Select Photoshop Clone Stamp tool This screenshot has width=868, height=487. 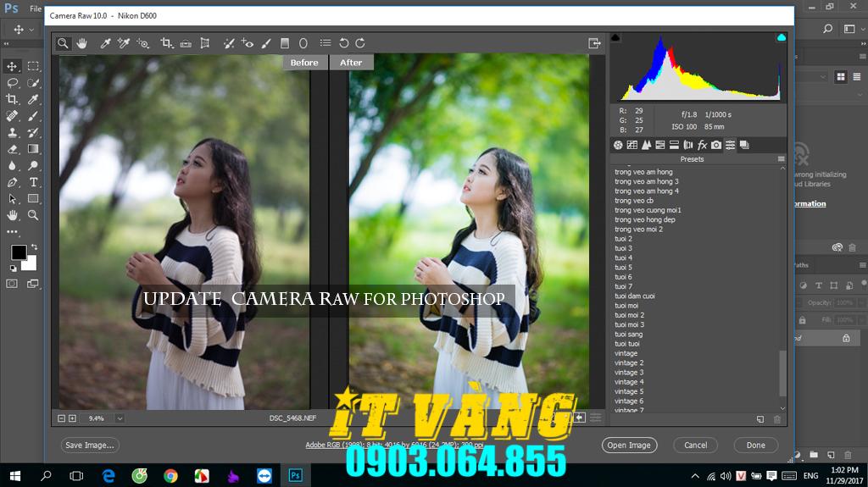tap(12, 132)
